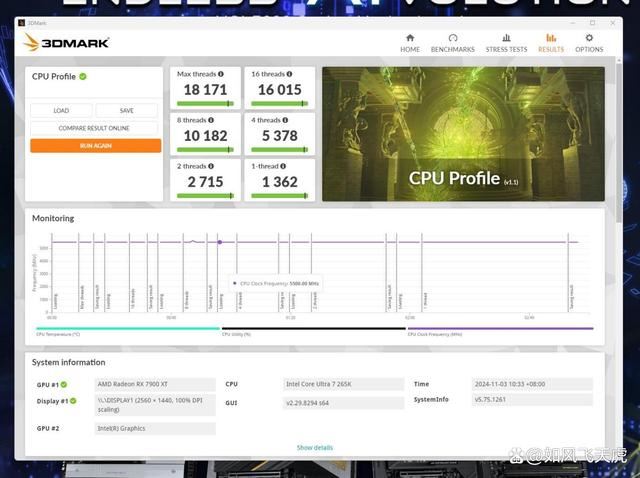Click info icon beside 8 threads
Screen dimensions: 640x478
[211, 120]
